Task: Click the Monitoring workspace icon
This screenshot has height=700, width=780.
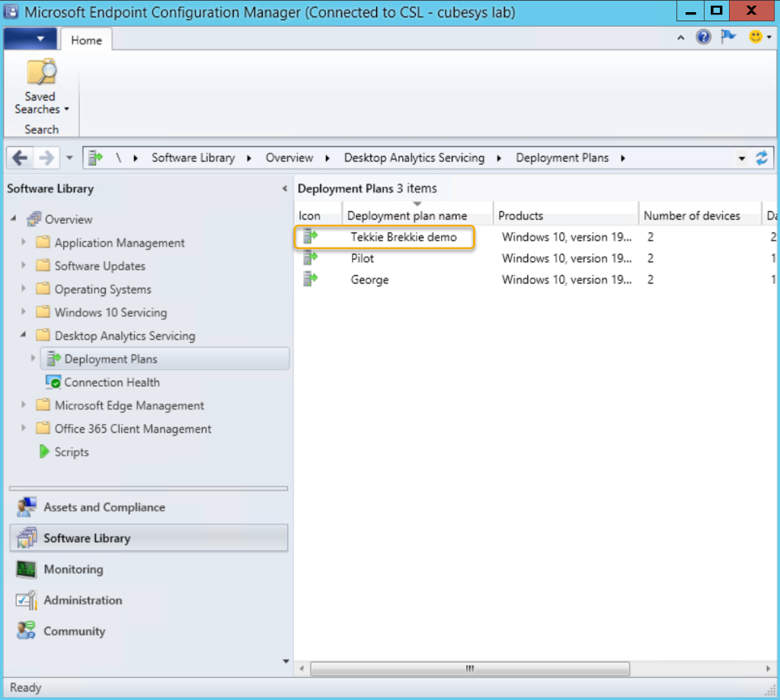Action: click(26, 569)
